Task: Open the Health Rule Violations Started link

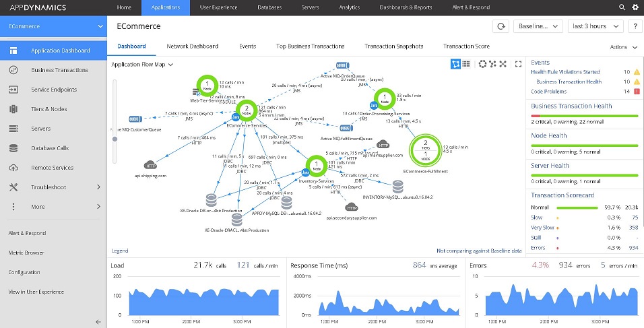Action: tap(565, 72)
